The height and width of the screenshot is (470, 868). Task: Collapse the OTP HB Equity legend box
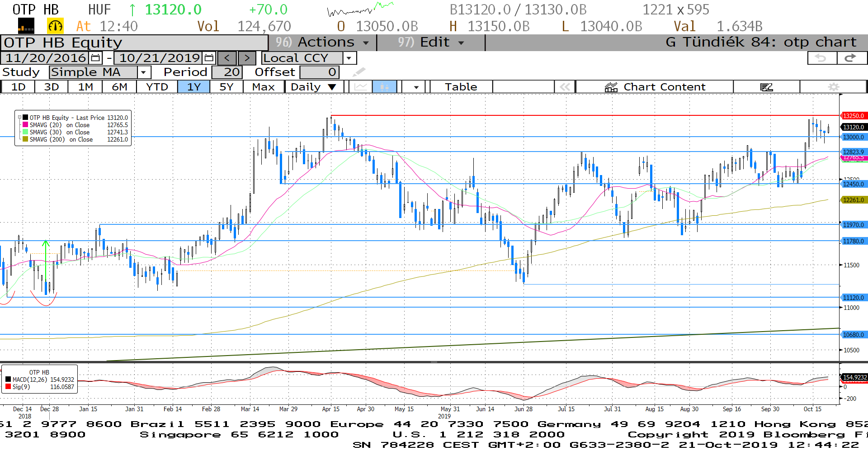pyautogui.click(x=19, y=118)
